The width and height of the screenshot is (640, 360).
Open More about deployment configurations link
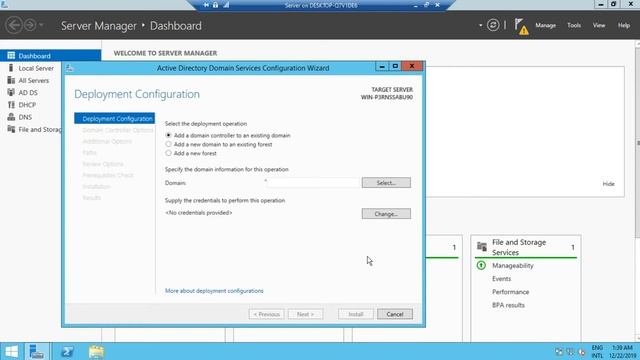tap(214, 291)
